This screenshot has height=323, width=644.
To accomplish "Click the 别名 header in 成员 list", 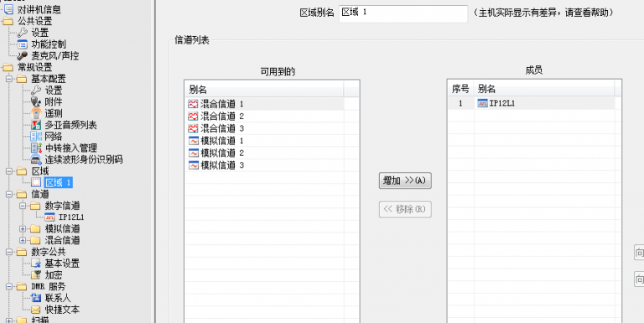I will pos(544,89).
